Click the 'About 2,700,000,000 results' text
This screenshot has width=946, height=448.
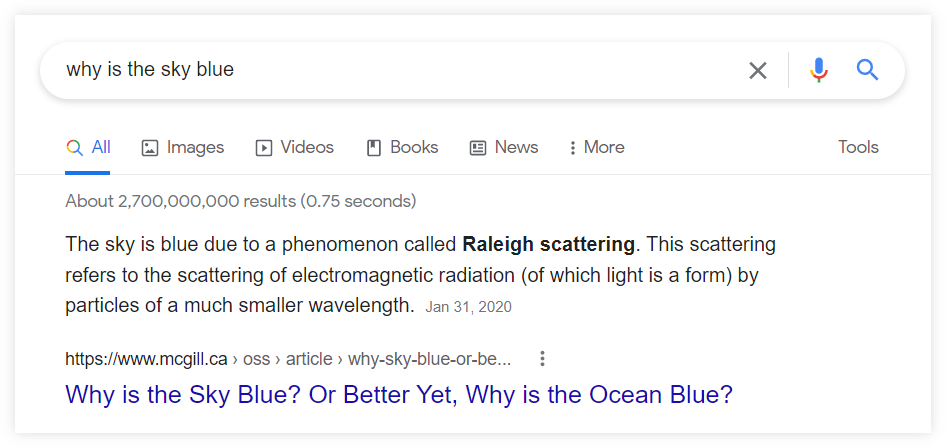tap(180, 201)
